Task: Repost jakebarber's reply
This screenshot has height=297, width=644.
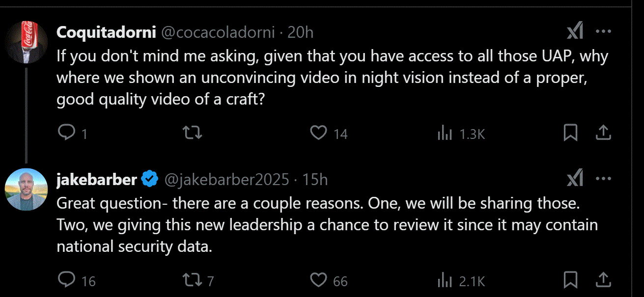Action: [x=192, y=280]
